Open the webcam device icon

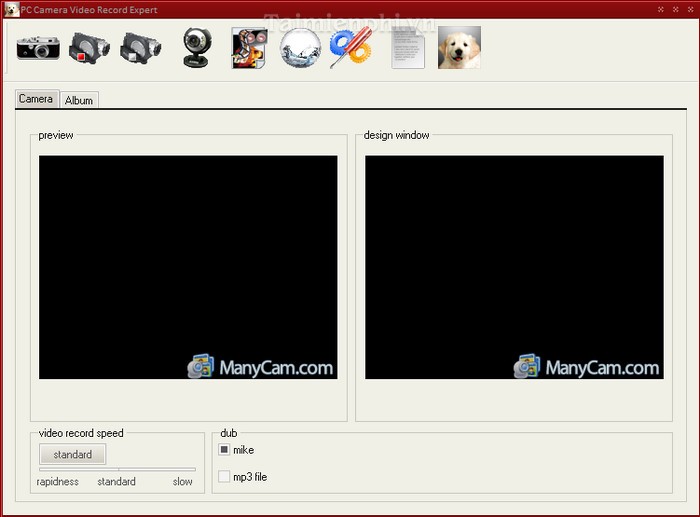coord(196,47)
